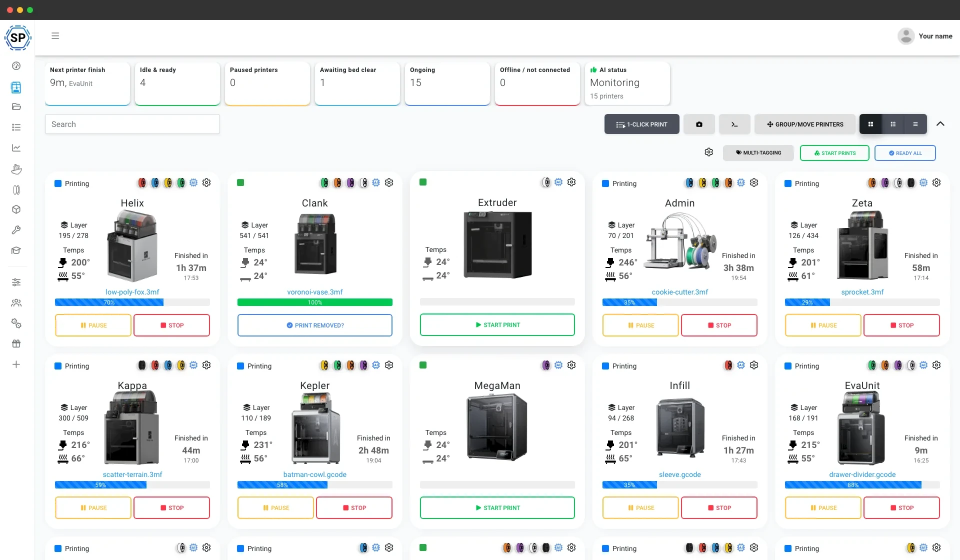This screenshot has height=560, width=960.
Task: Open the dashboard gauge icon in sidebar
Action: click(16, 66)
